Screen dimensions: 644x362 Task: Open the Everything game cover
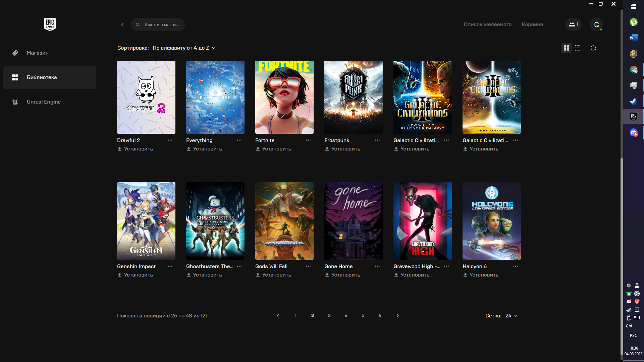point(215,98)
